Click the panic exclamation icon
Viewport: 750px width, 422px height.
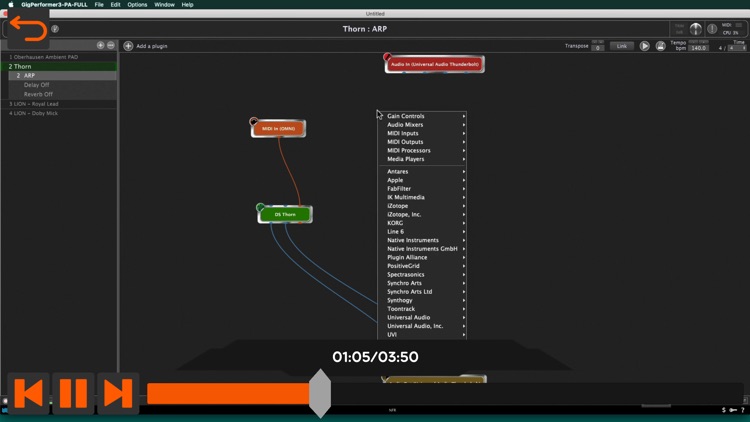point(712,29)
